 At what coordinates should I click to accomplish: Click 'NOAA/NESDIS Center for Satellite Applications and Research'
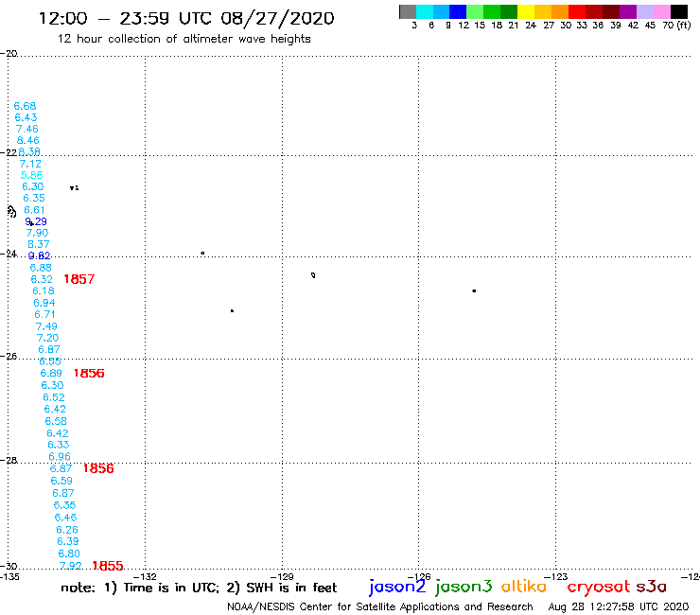tap(380, 607)
